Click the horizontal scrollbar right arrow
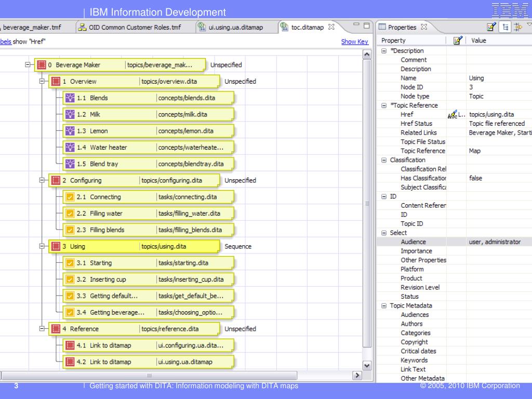Image resolution: width=532 pixels, height=399 pixels. pyautogui.click(x=357, y=375)
